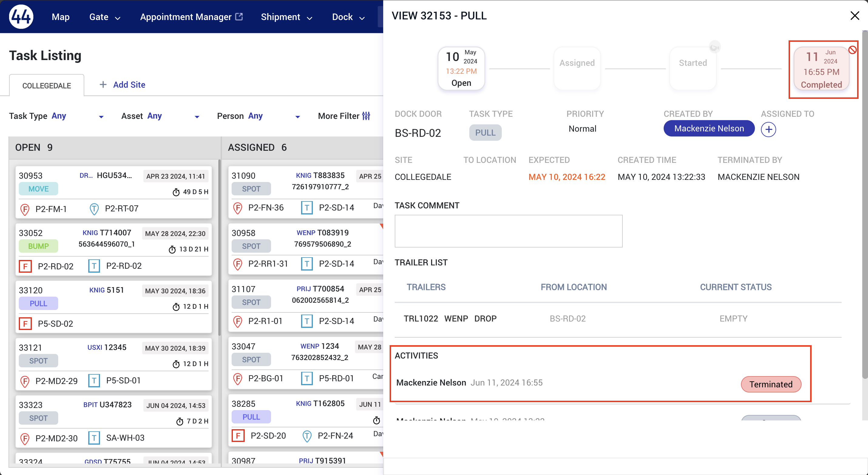Close the View 32153 panel
Screen dimensions: 868x475
855,15
